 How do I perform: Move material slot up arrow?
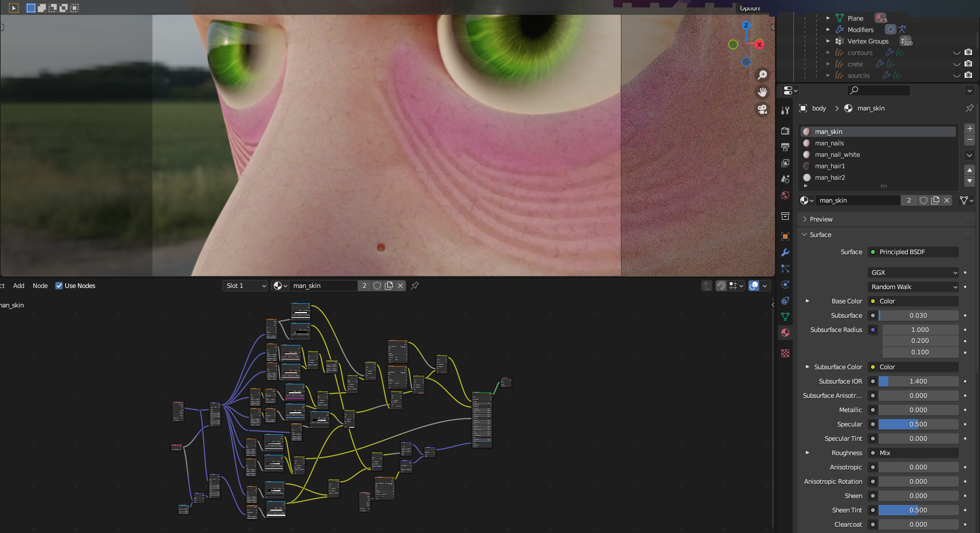pyautogui.click(x=969, y=170)
